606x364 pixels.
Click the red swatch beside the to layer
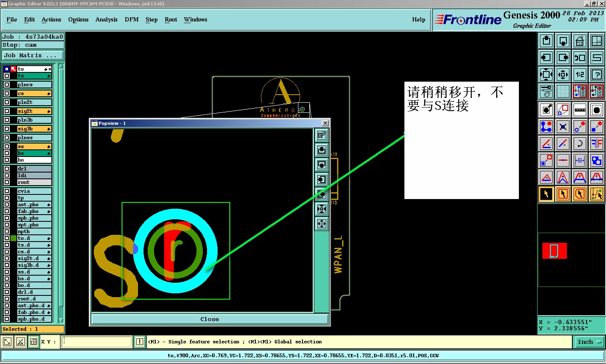(x=13, y=69)
